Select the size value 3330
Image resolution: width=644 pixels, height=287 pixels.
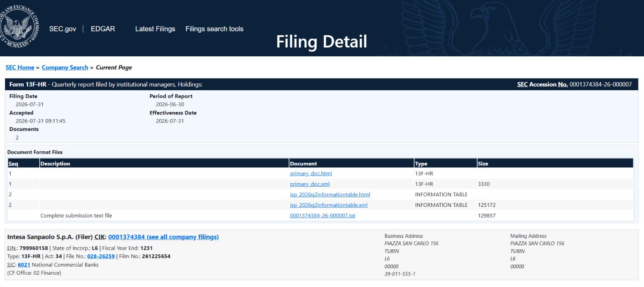[484, 184]
